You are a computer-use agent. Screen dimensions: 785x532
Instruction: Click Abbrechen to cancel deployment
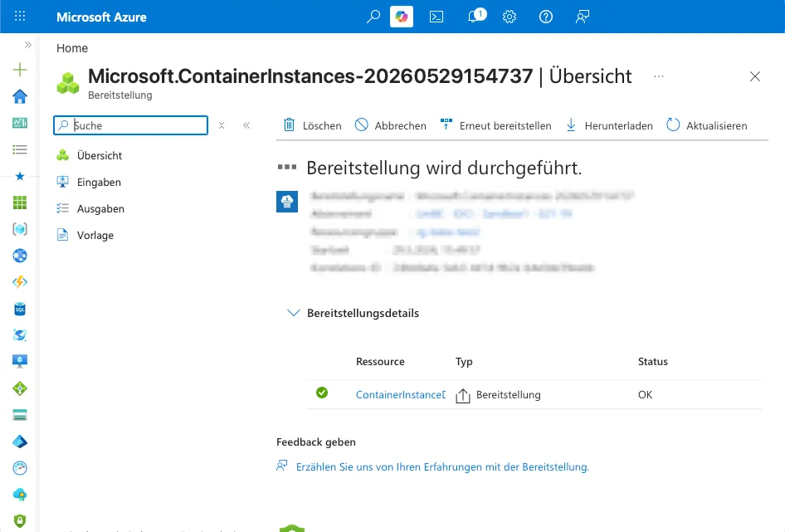pos(391,125)
